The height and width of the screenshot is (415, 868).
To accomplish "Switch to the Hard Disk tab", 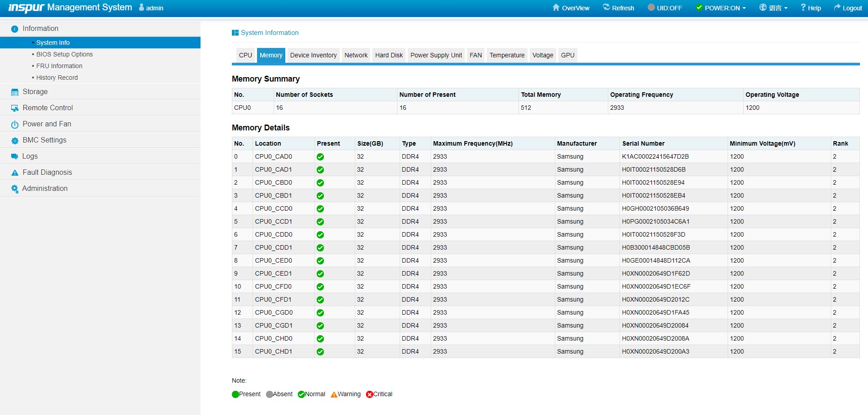I will click(389, 55).
